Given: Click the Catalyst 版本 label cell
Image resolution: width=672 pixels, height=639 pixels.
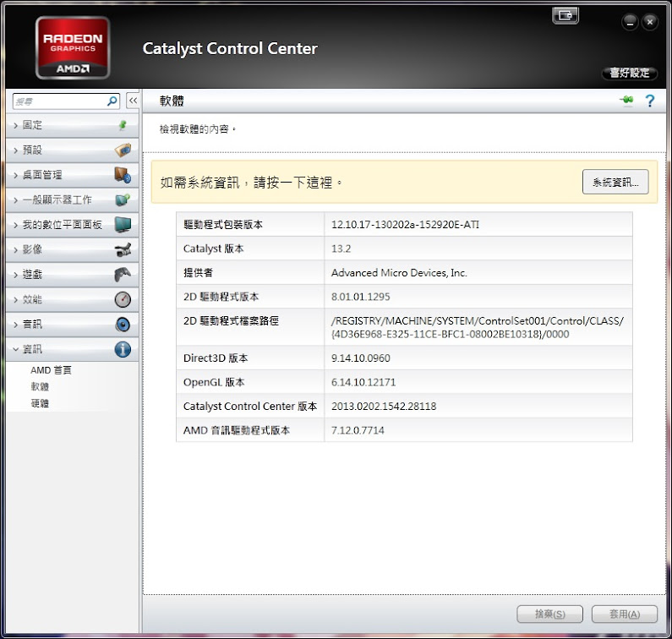Looking at the screenshot, I should click(250, 248).
